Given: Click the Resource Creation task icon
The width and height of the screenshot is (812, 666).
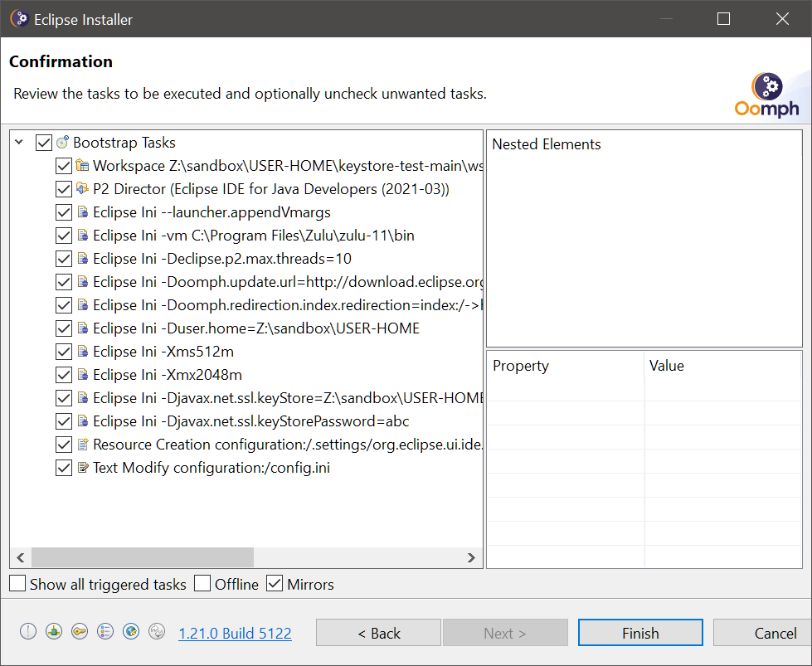Looking at the screenshot, I should [82, 444].
